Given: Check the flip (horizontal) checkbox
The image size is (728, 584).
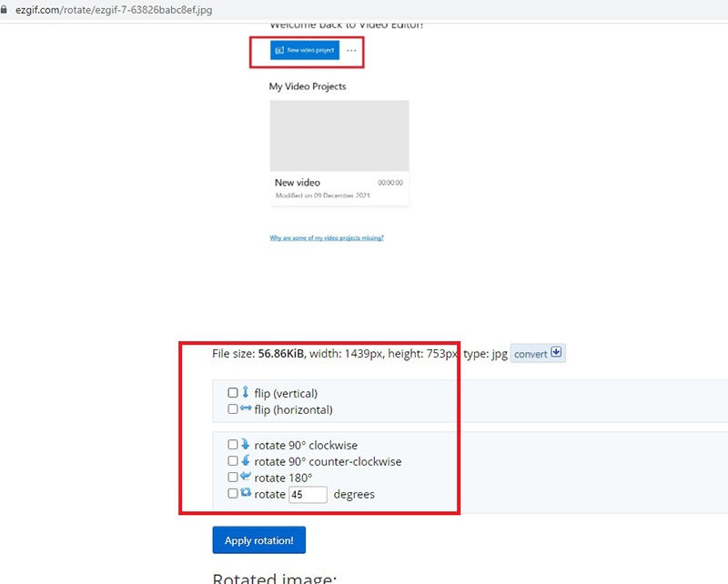Looking at the screenshot, I should pos(233,409).
